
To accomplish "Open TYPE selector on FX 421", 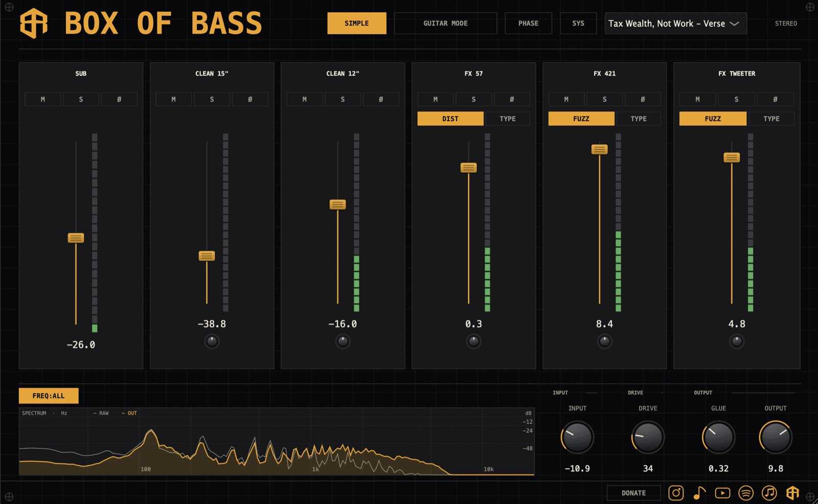I will tap(639, 119).
